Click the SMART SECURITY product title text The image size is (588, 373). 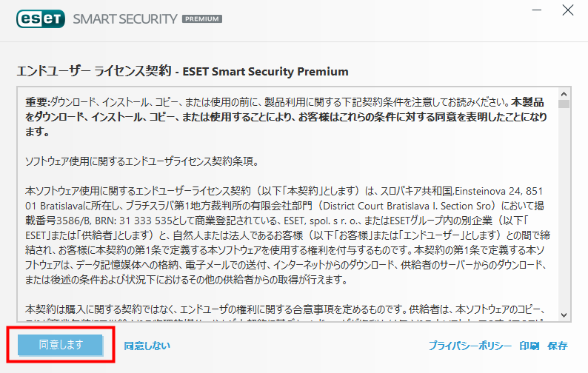point(125,19)
